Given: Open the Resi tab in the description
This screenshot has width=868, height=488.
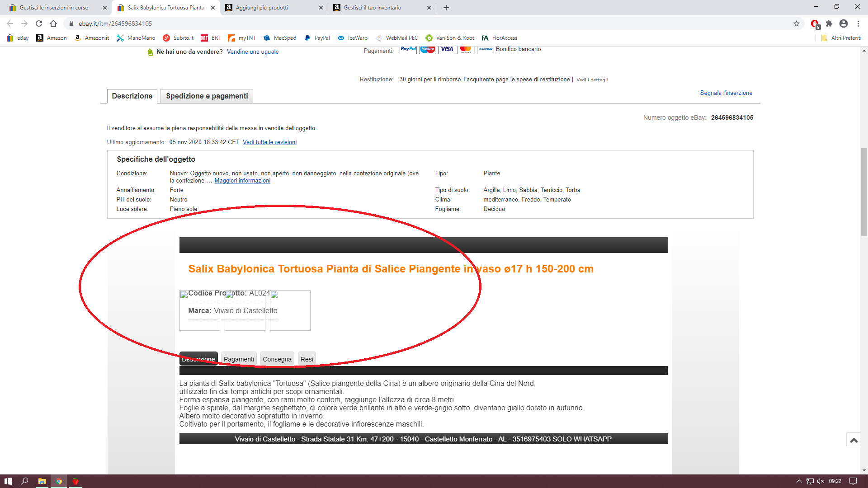Looking at the screenshot, I should click(x=307, y=359).
